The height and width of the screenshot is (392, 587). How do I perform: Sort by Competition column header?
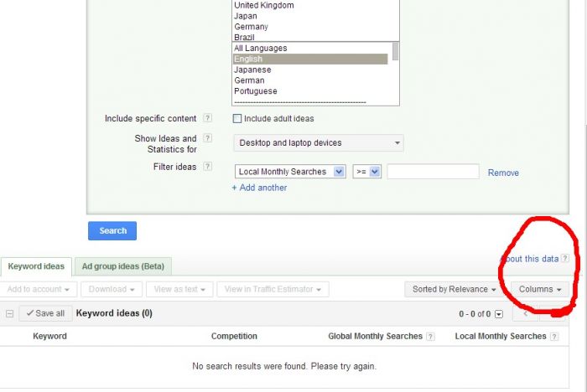pyautogui.click(x=234, y=336)
